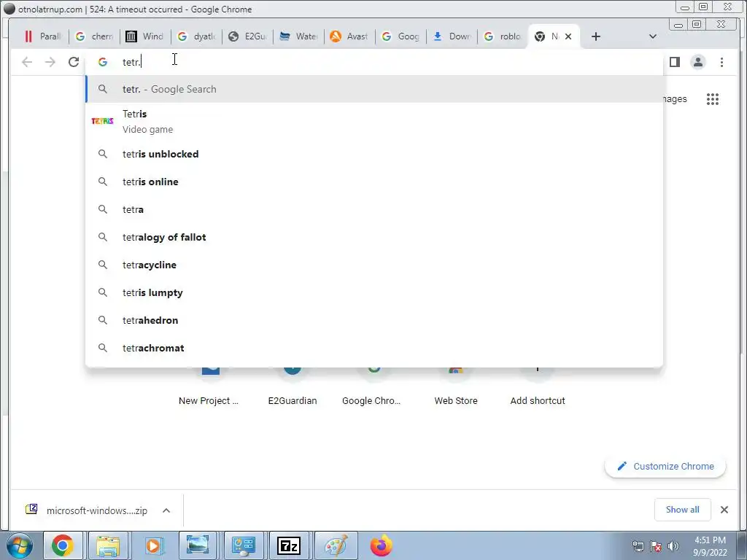Viewport: 747px width, 560px height.
Task: Click the network tray icon
Action: coord(638,546)
